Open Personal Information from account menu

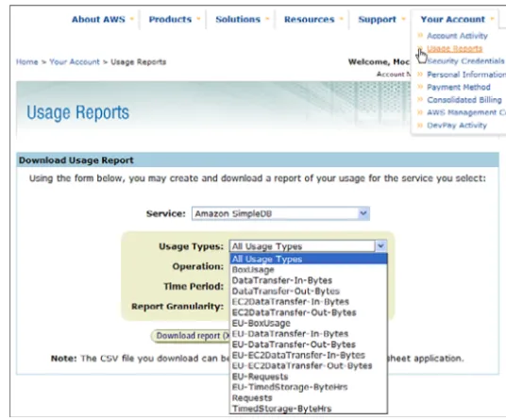pyautogui.click(x=466, y=75)
